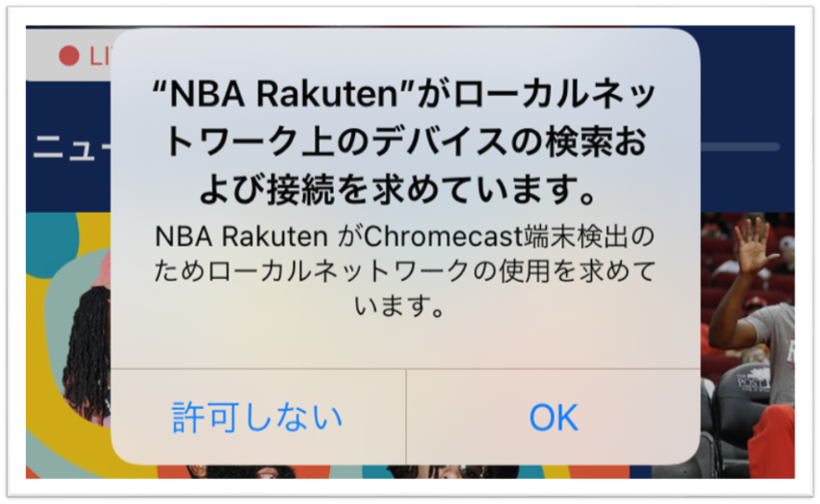Select the LIVE badge label
The width and height of the screenshot is (820, 504).
click(100, 56)
